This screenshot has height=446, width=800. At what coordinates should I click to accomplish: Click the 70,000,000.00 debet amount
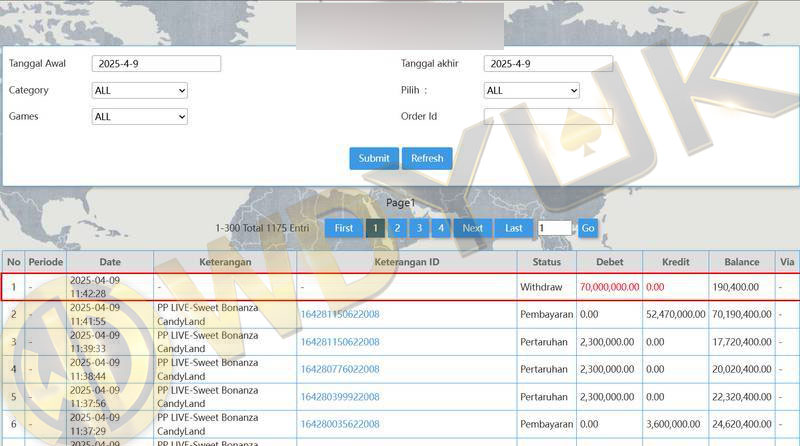pyautogui.click(x=609, y=287)
